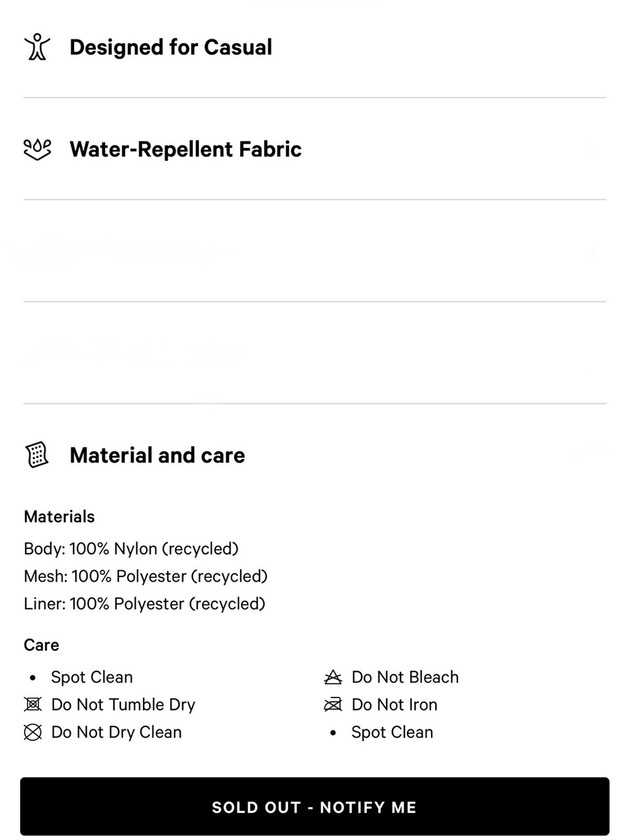630x840 pixels.
Task: Select the Materials subheading
Action: click(59, 517)
